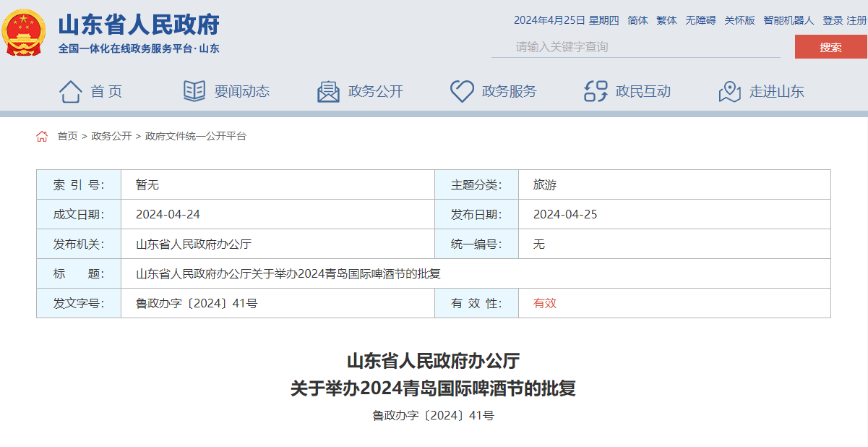The image size is (868, 447).
Task: Click breadcrumb link 政府文件统一公开平台
Action: 196,136
